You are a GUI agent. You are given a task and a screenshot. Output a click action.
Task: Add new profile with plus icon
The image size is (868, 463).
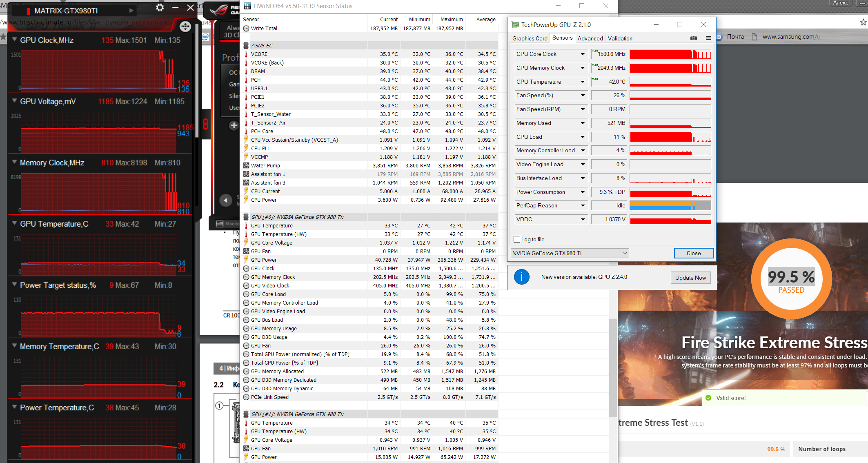click(x=234, y=125)
